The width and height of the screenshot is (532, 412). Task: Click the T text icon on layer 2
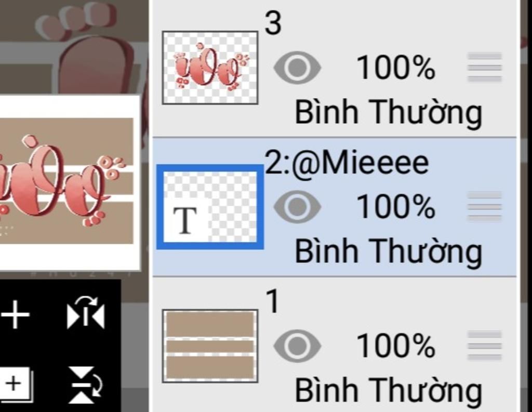(185, 219)
